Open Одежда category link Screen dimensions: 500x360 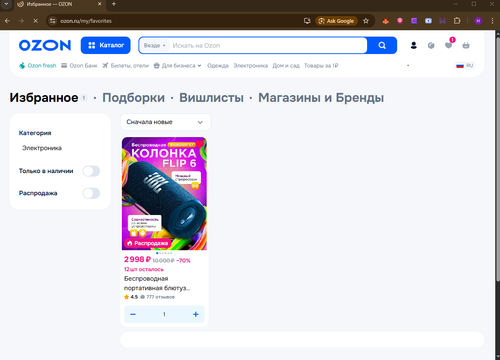tap(218, 66)
